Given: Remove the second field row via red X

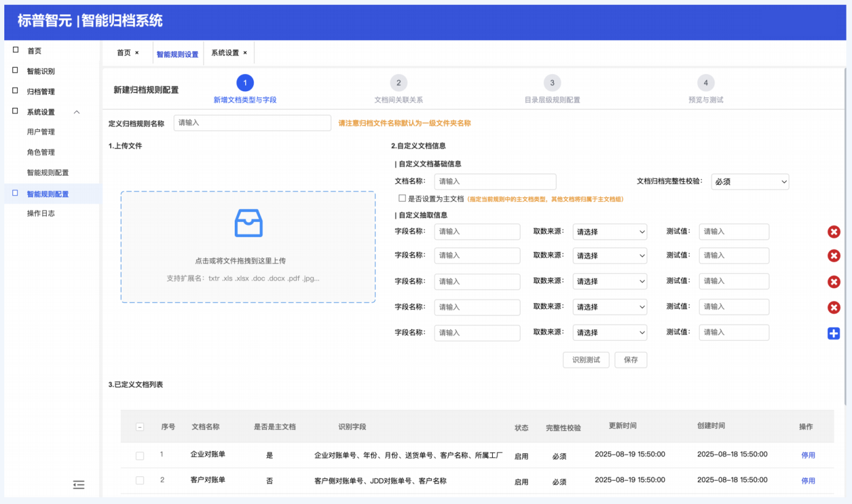Looking at the screenshot, I should point(834,256).
